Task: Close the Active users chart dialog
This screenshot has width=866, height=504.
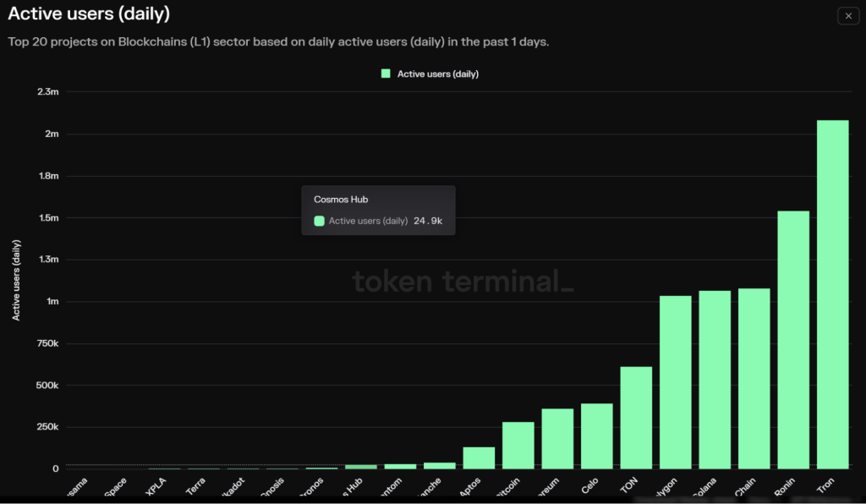Action: (x=848, y=15)
